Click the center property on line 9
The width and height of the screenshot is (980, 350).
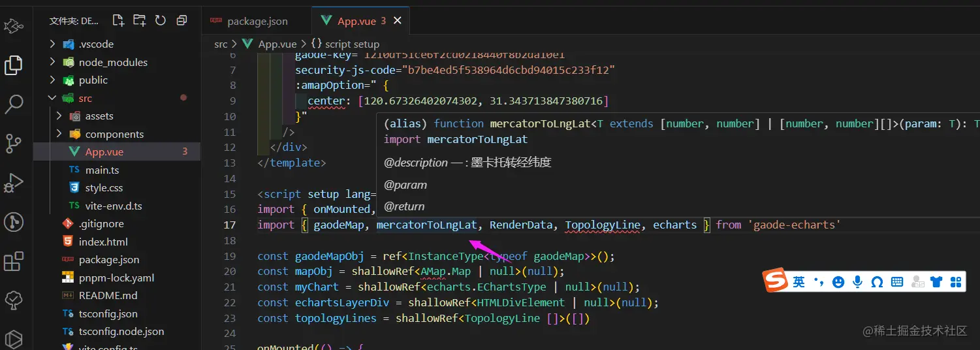click(x=326, y=101)
